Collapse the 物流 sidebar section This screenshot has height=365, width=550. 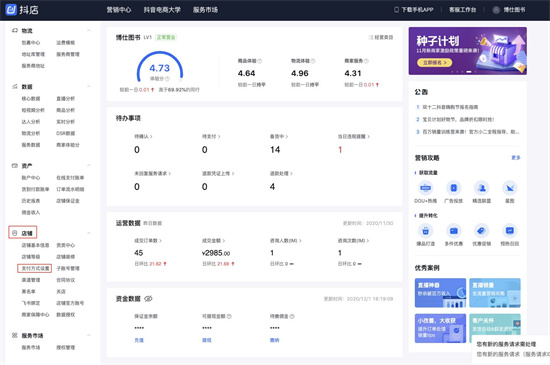[x=89, y=31]
